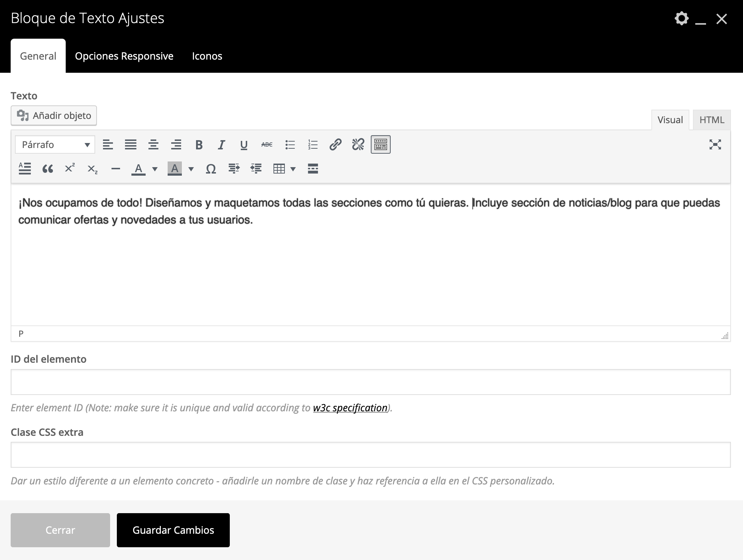Switch editor to distraction-free fullscreen mode
Screen dimensions: 743x560
pos(715,145)
